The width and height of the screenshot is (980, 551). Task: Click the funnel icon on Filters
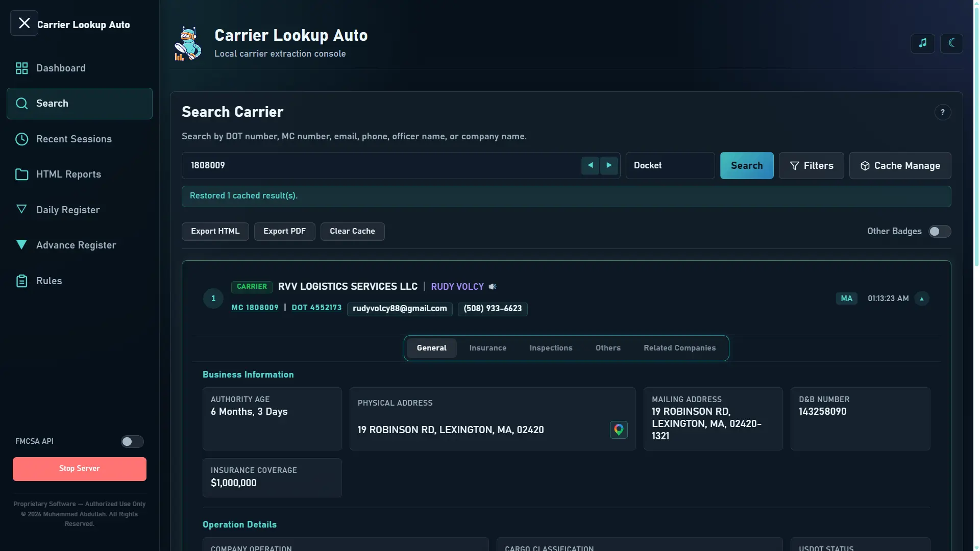794,166
